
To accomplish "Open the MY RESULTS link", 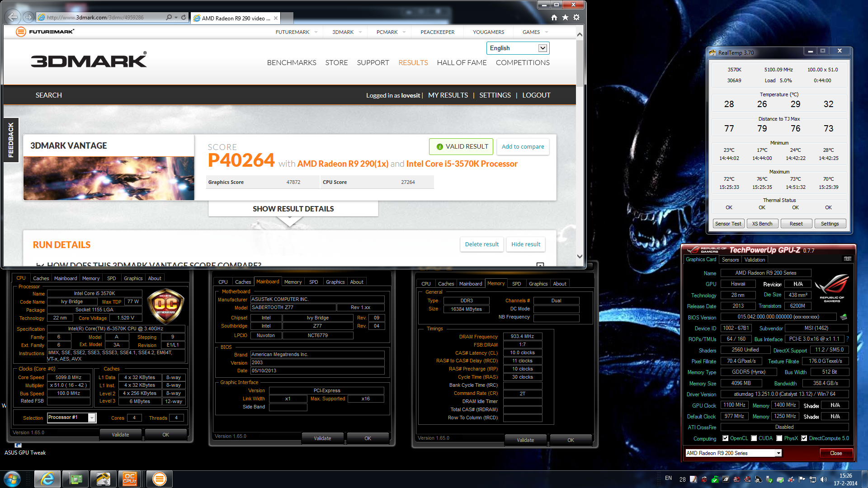I will 448,95.
